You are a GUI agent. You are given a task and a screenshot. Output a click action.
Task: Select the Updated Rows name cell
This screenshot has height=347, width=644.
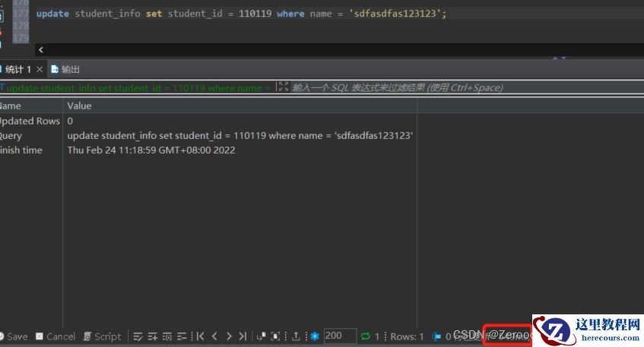pyautogui.click(x=31, y=121)
